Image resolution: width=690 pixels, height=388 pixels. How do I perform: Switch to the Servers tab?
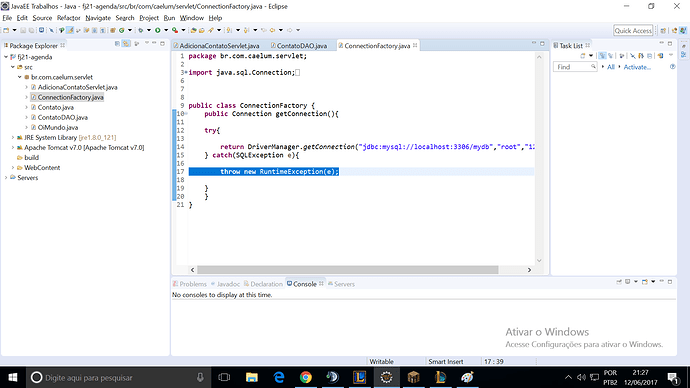[341, 284]
